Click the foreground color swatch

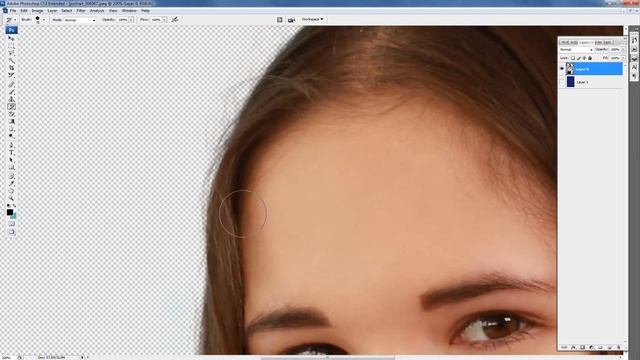9,212
